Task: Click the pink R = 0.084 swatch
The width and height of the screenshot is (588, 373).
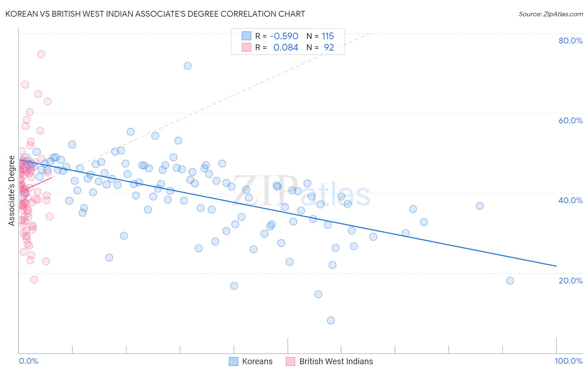Action: pyautogui.click(x=246, y=47)
